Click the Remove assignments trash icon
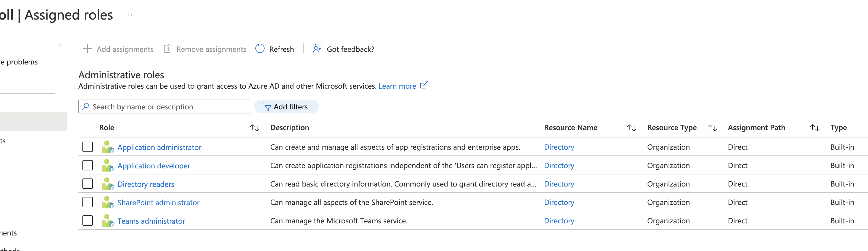Screen dimensions: 868x251 167,49
